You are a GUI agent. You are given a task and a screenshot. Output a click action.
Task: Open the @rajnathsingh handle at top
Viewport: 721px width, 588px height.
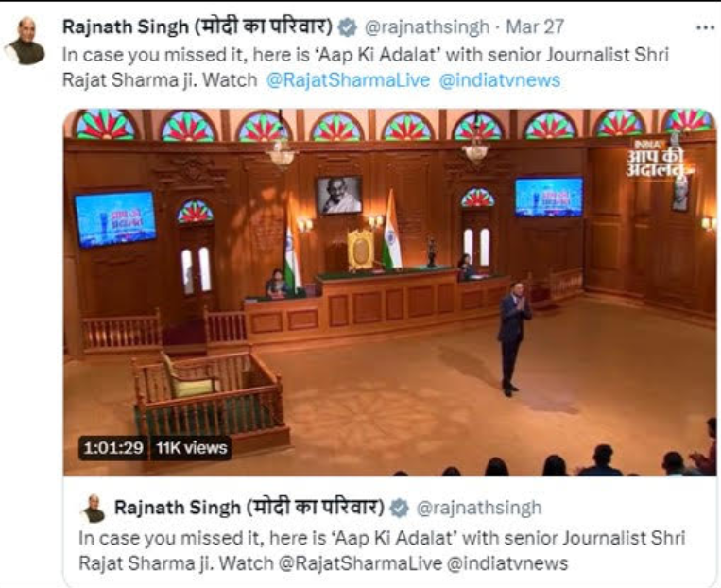(427, 27)
